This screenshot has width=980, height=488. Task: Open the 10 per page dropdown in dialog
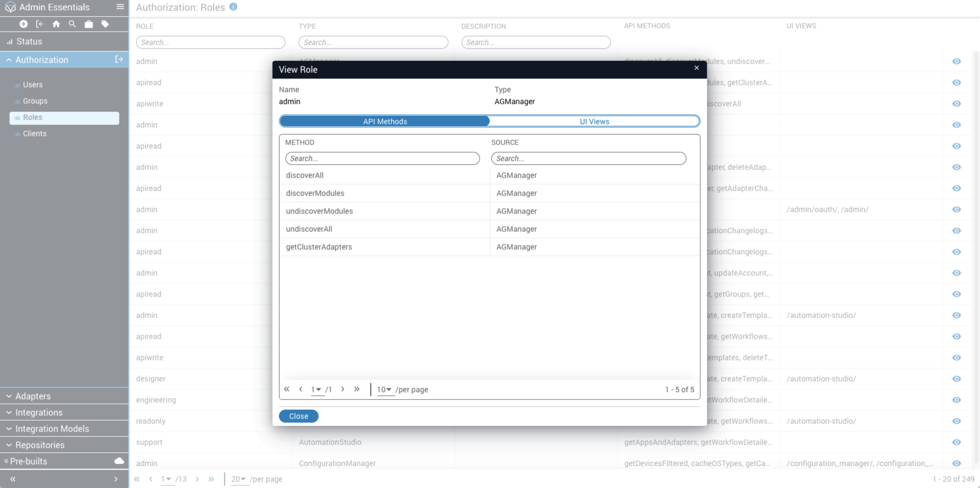(384, 390)
